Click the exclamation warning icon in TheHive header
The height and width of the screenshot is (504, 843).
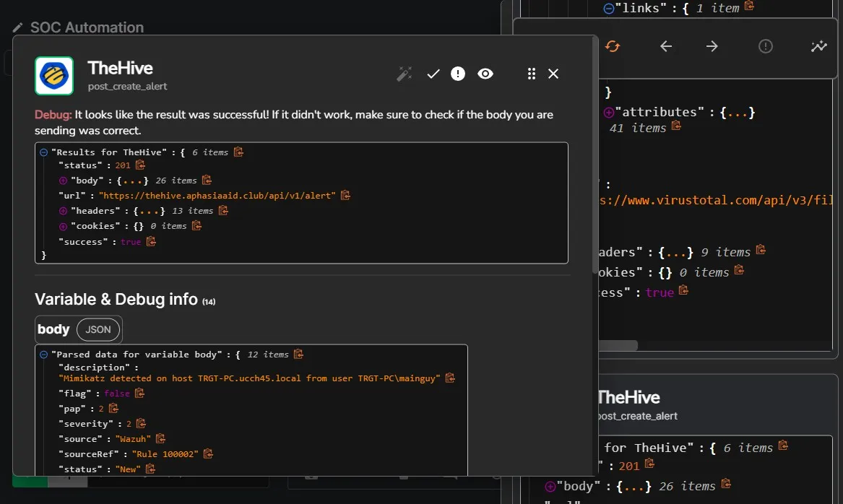[458, 74]
